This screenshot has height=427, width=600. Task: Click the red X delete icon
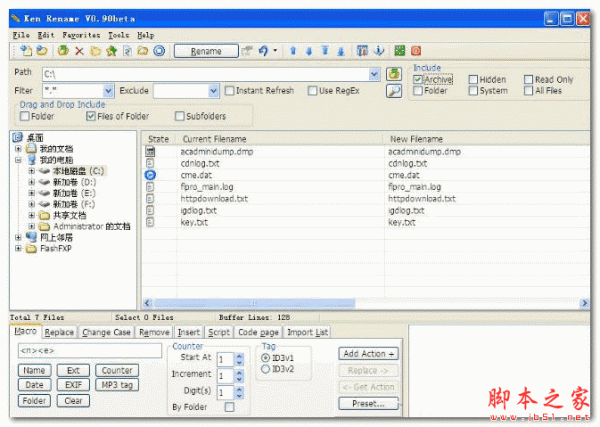tap(79, 51)
